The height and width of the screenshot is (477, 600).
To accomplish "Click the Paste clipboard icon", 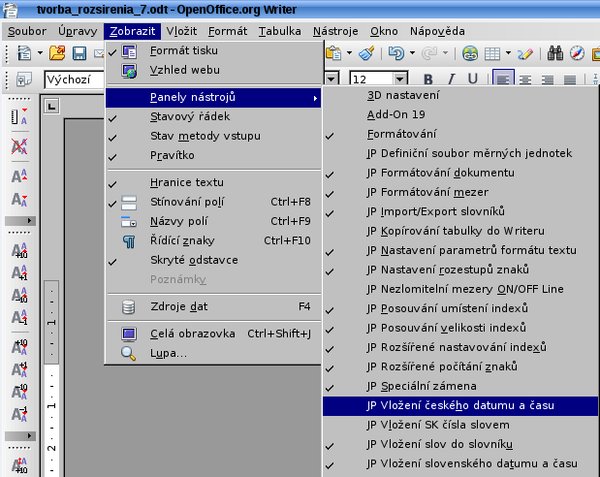I will click(x=333, y=53).
